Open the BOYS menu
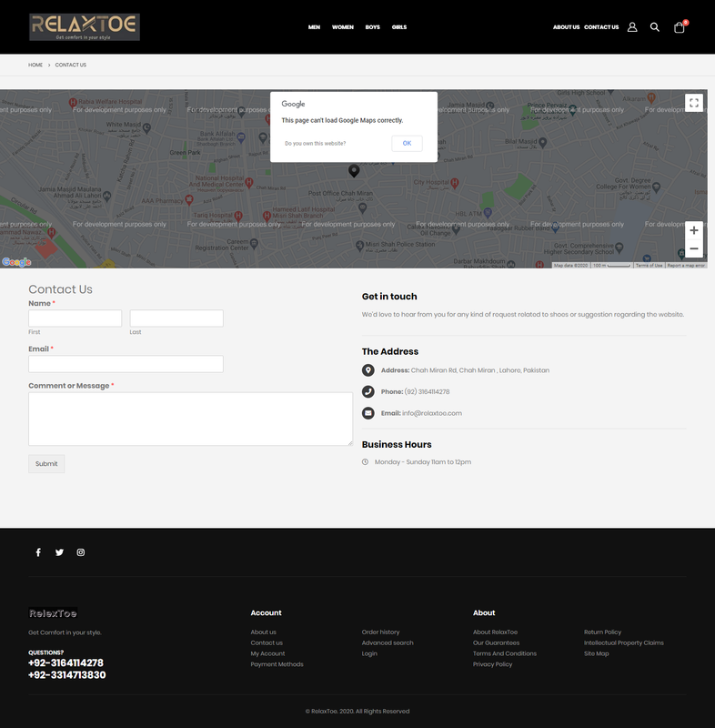 pyautogui.click(x=373, y=27)
